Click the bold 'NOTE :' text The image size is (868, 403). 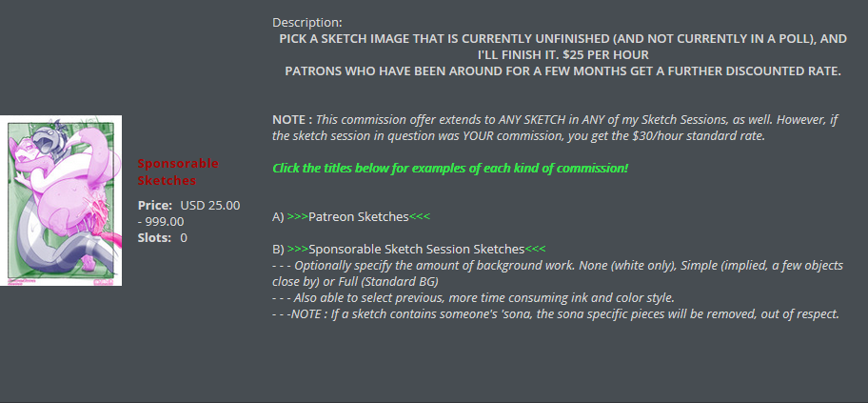tap(292, 119)
